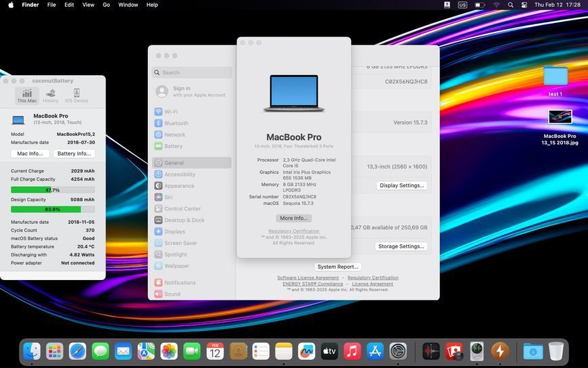Open Control Center from the menu bar
The image size is (588, 368).
(524, 5)
